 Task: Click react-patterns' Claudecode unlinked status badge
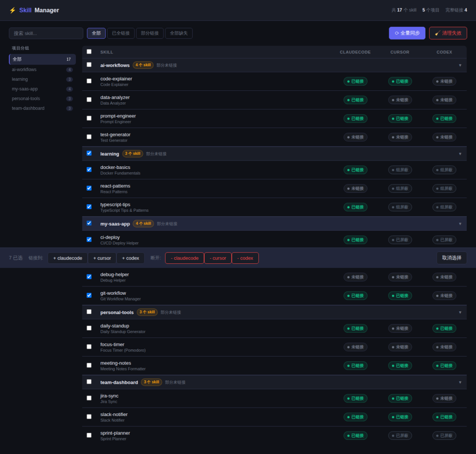[355, 188]
